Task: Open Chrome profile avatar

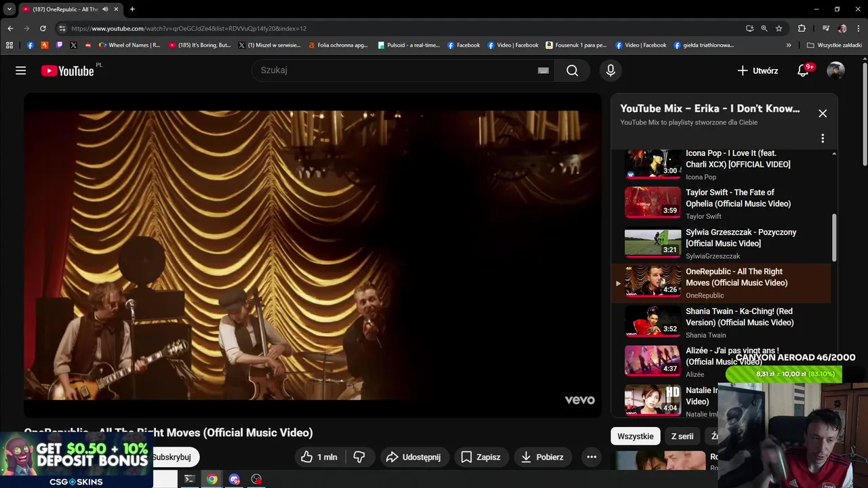Action: (x=842, y=28)
